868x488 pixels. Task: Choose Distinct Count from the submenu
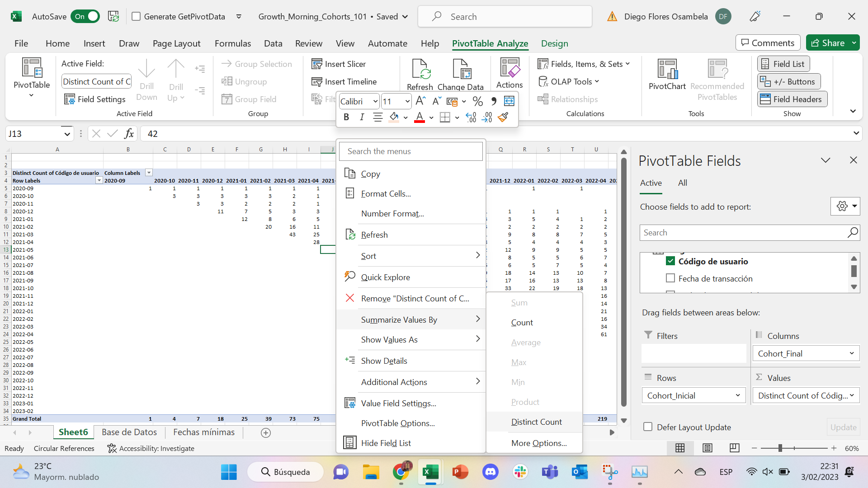pos(536,422)
